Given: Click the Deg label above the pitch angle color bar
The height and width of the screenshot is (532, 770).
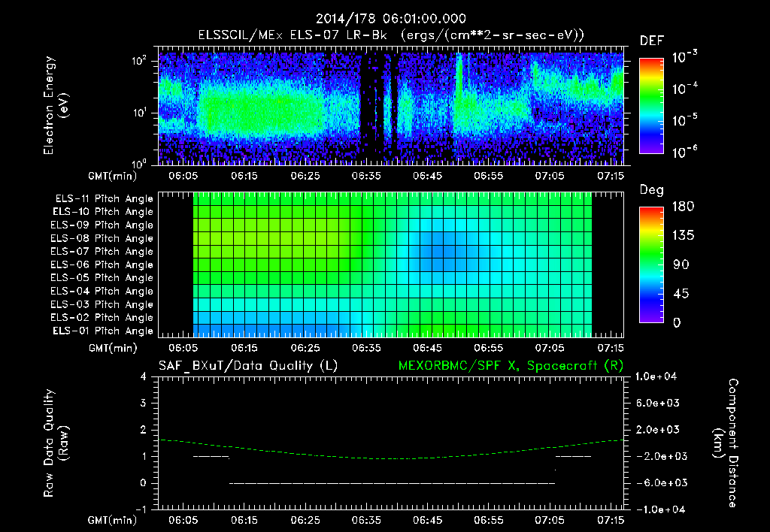Looking at the screenshot, I should 652,190.
